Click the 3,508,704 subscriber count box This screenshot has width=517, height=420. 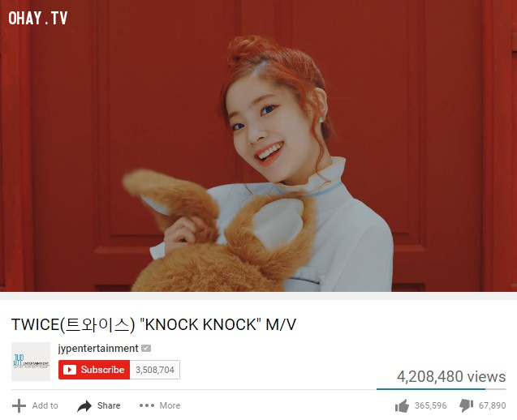click(x=155, y=370)
